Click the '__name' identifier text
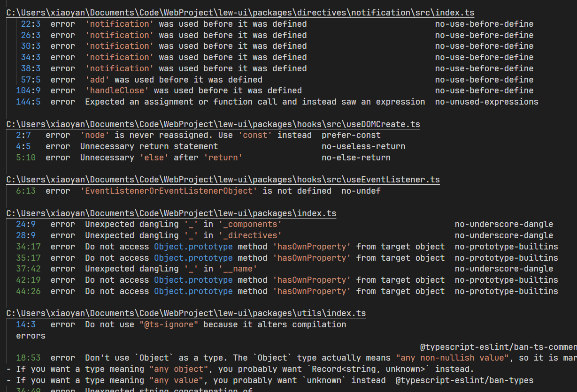The width and height of the screenshot is (577, 392). (x=238, y=269)
